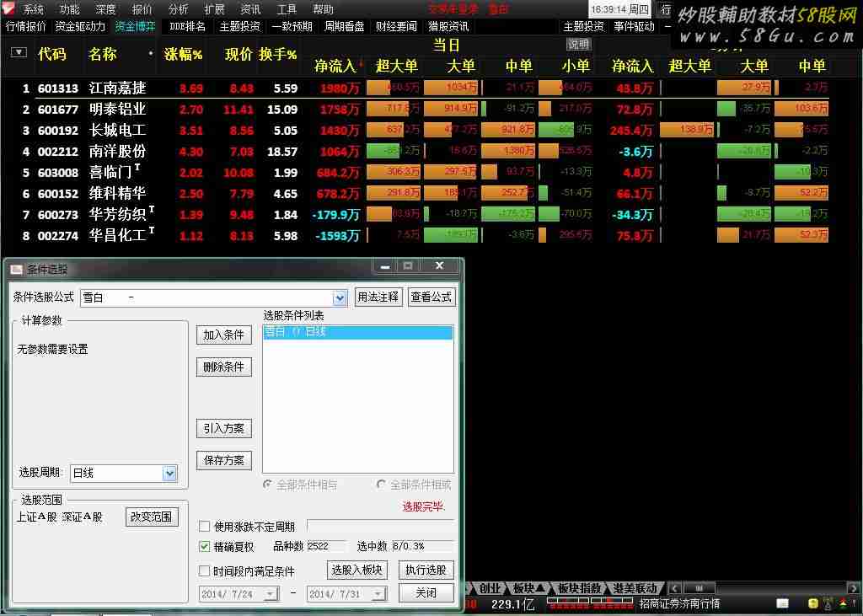Click the 删除条件 button

224,367
